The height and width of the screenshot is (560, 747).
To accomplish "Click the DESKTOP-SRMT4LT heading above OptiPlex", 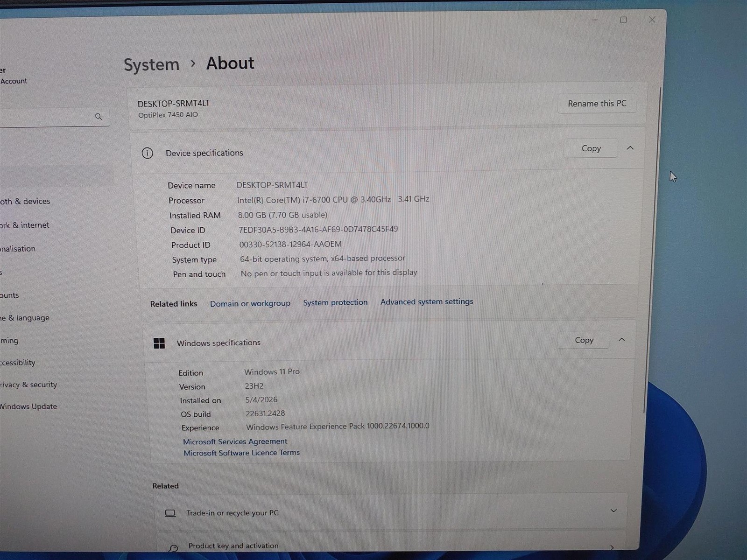I will tap(174, 104).
